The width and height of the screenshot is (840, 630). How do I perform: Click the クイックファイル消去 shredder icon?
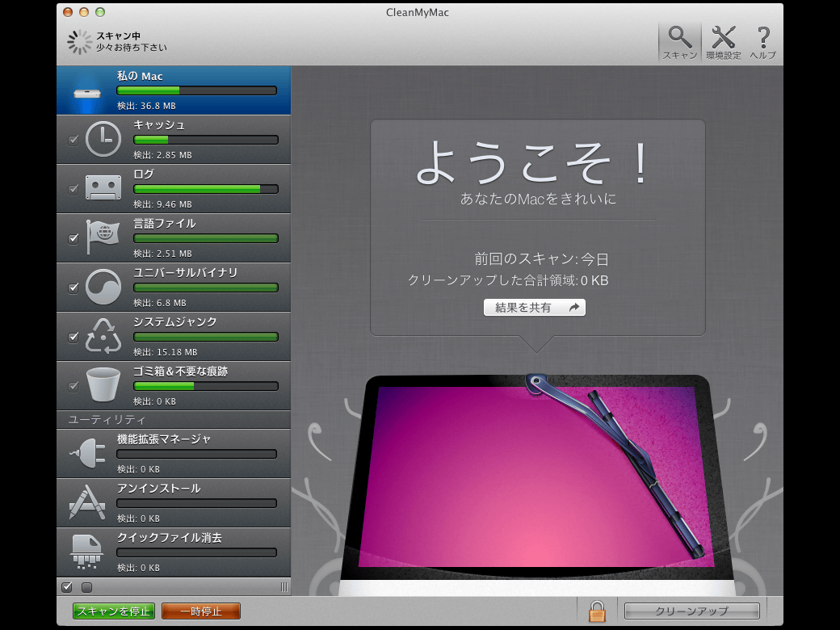click(x=86, y=551)
